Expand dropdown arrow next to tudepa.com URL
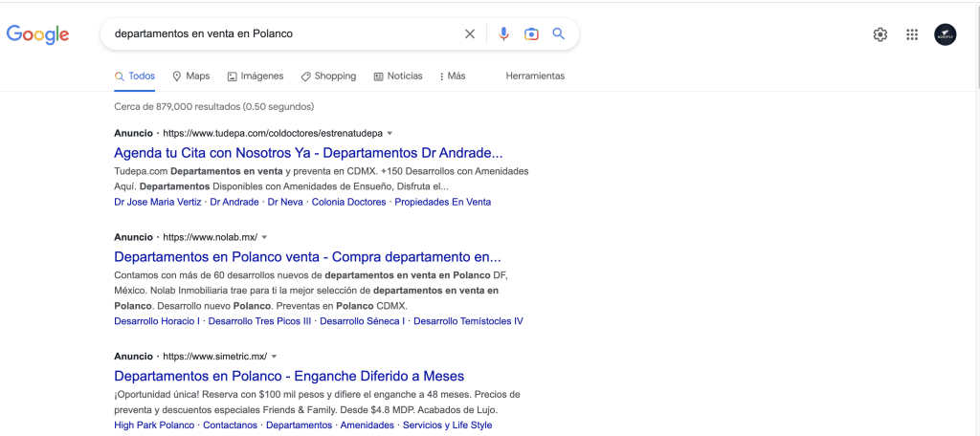Viewport: 980px width, 436px height. point(390,133)
